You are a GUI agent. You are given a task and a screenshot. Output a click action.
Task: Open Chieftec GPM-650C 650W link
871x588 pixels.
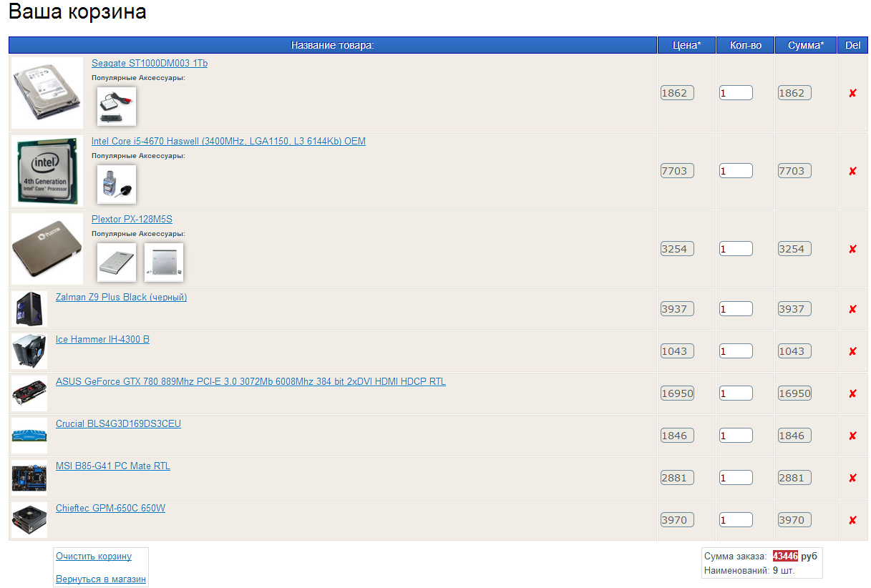(x=110, y=509)
